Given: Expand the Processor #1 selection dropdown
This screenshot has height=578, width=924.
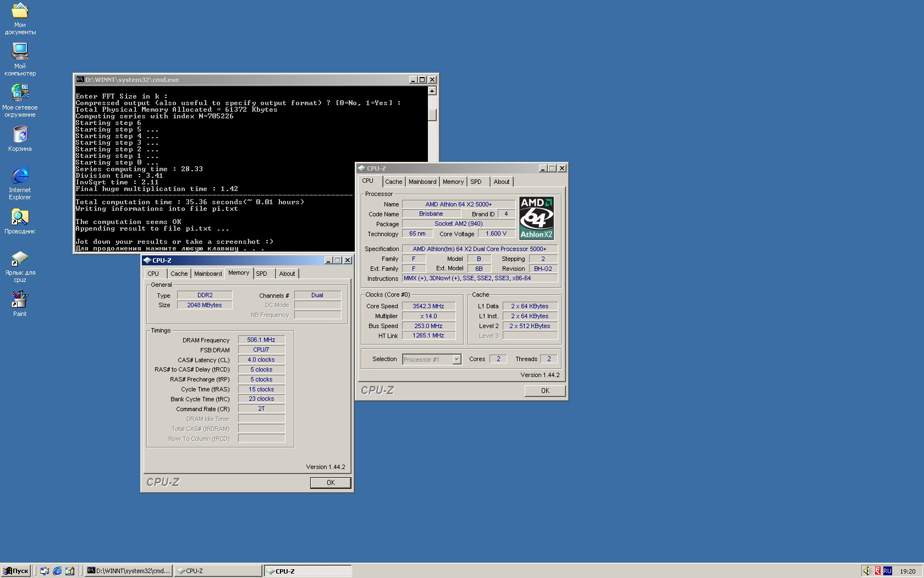Looking at the screenshot, I should [x=457, y=359].
